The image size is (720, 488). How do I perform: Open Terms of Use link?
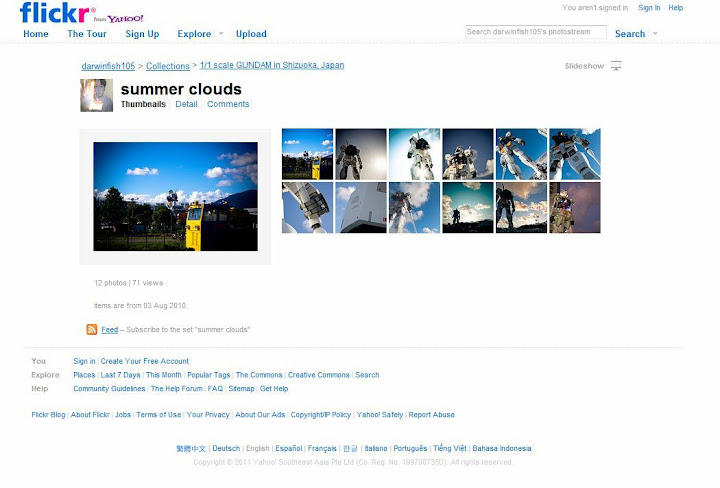(x=159, y=415)
